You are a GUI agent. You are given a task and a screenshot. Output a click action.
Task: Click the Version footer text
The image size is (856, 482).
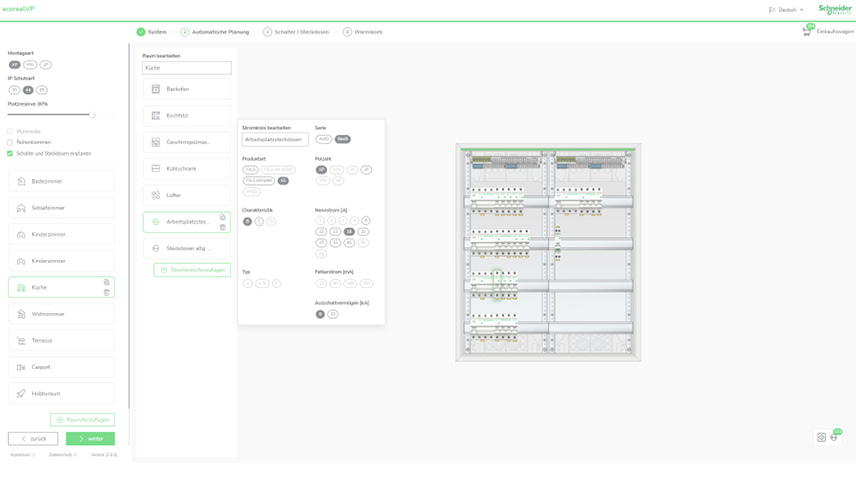[x=104, y=455]
